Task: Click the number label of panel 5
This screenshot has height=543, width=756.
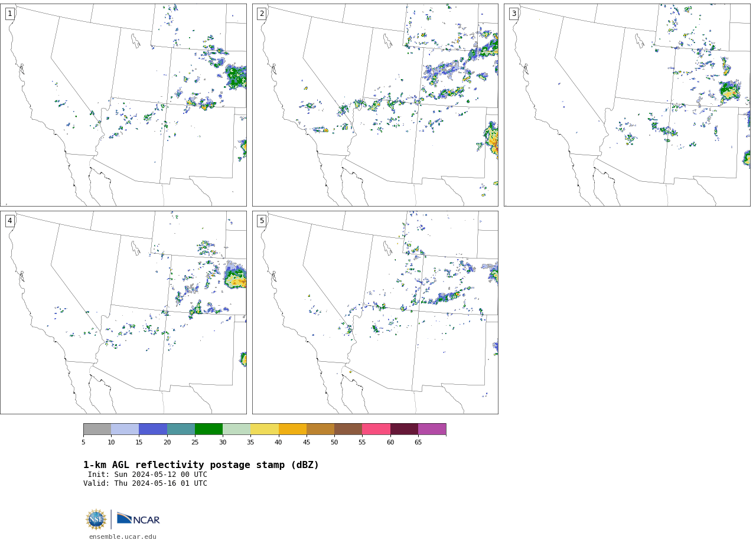Action: point(262,221)
